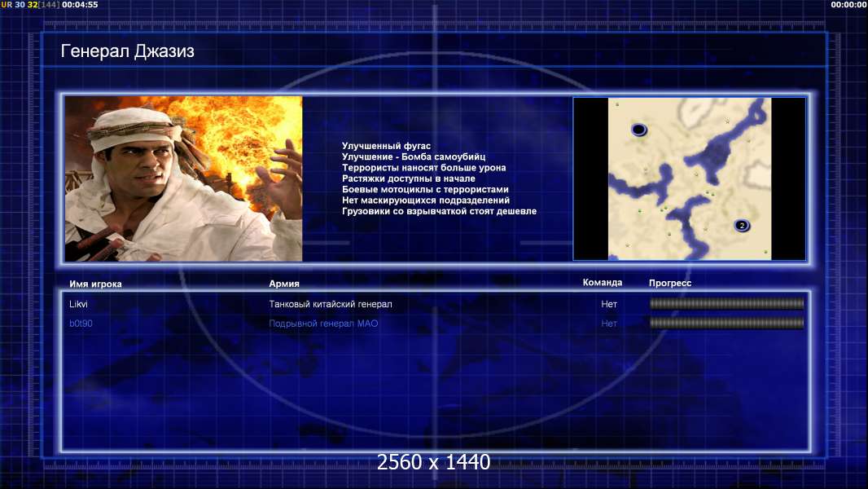Click the UR 30 32 FPS counter overlay

coord(30,4)
